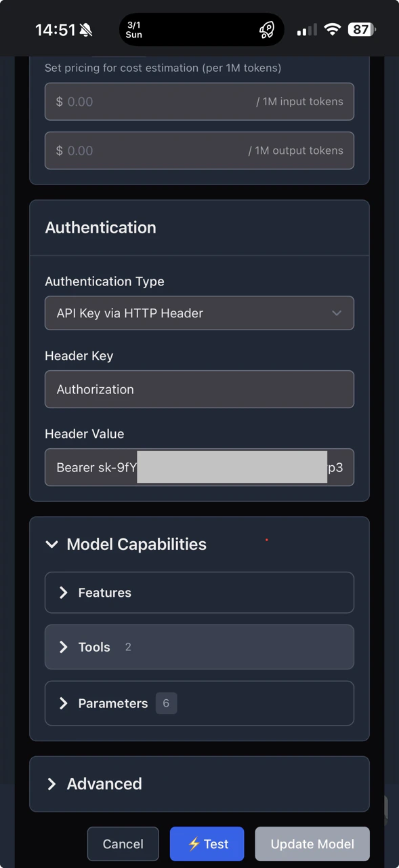Run the Test action

(x=207, y=844)
